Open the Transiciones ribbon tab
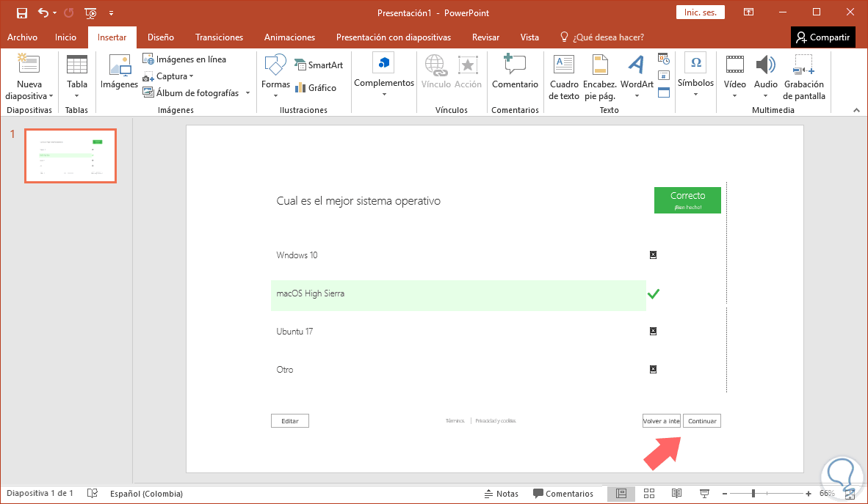 [219, 37]
